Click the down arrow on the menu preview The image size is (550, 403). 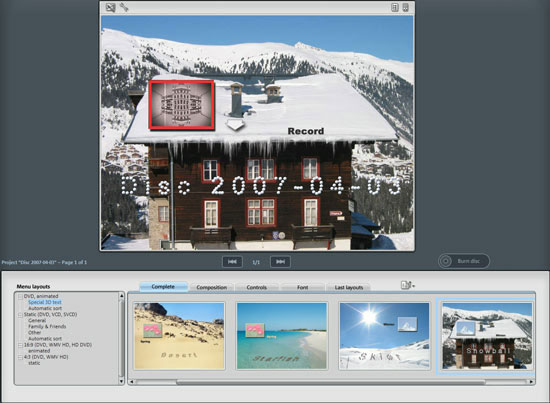[235, 125]
